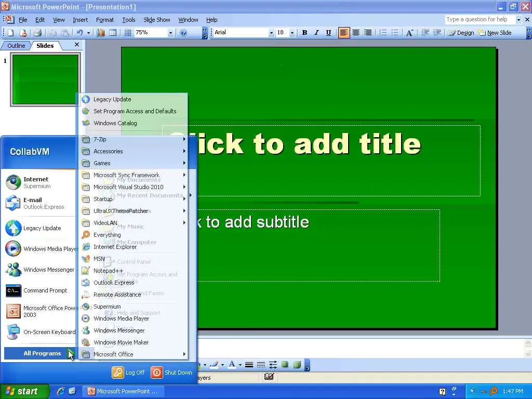Open On-Screen Keyboard

coord(40,332)
